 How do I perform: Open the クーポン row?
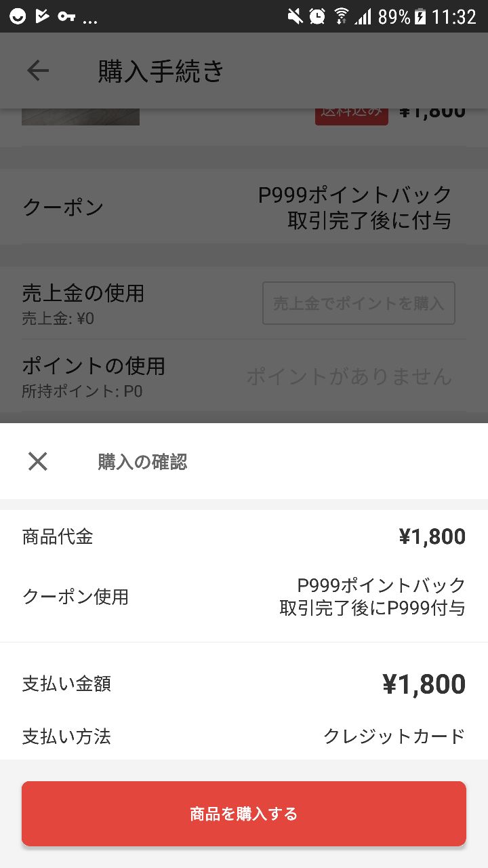coord(244,207)
